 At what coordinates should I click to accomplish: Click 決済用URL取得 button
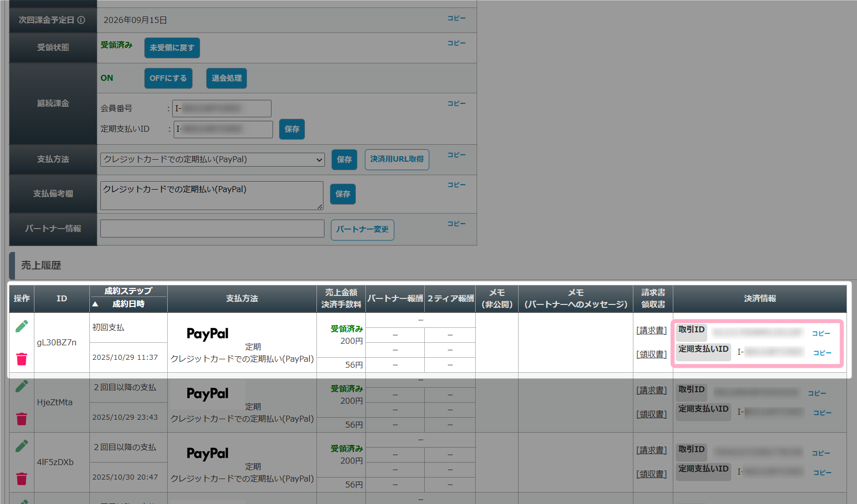click(x=397, y=160)
